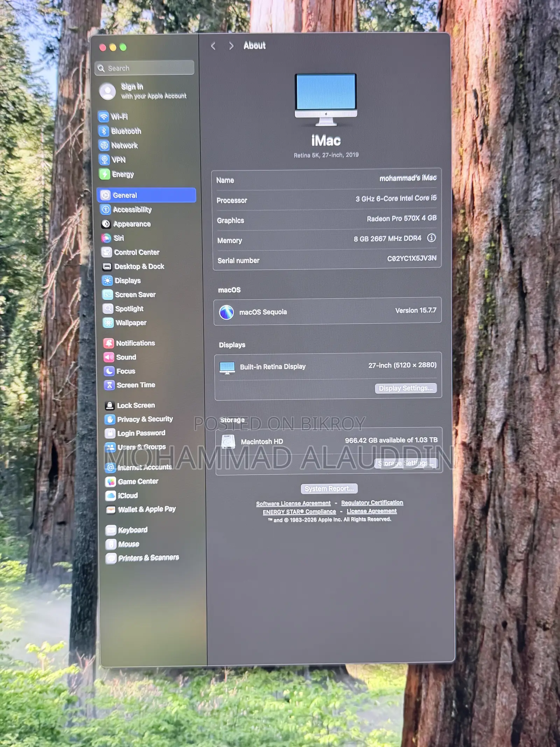Click the computer name mohammad's iMac
Viewport: 560px width, 747px height.
tap(408, 178)
